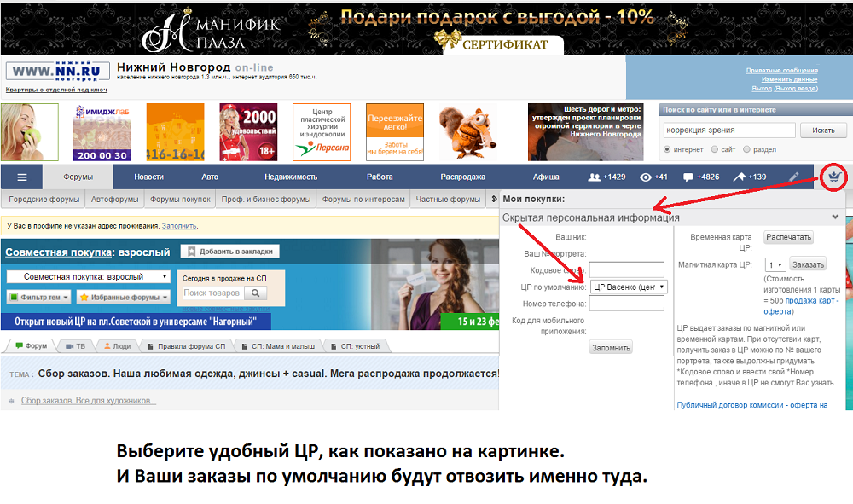853x504 pixels.
Task: Click the small arrow after Частные форумы
Action: 494,199
